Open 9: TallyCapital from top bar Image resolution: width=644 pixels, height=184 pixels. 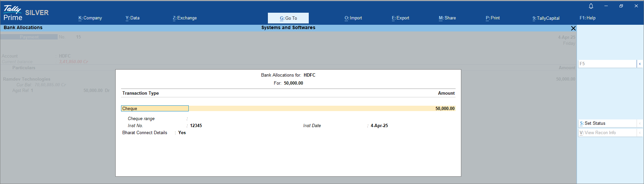[x=546, y=18]
